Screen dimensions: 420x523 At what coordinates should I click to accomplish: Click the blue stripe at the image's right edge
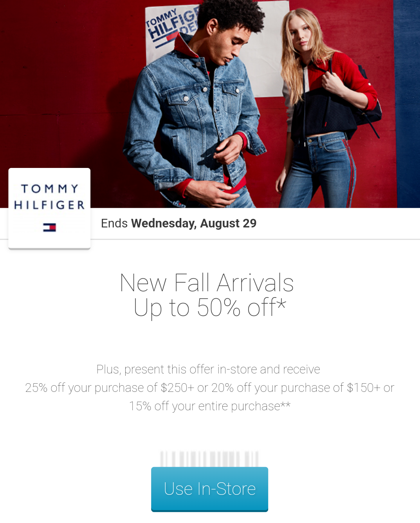pos(407,104)
